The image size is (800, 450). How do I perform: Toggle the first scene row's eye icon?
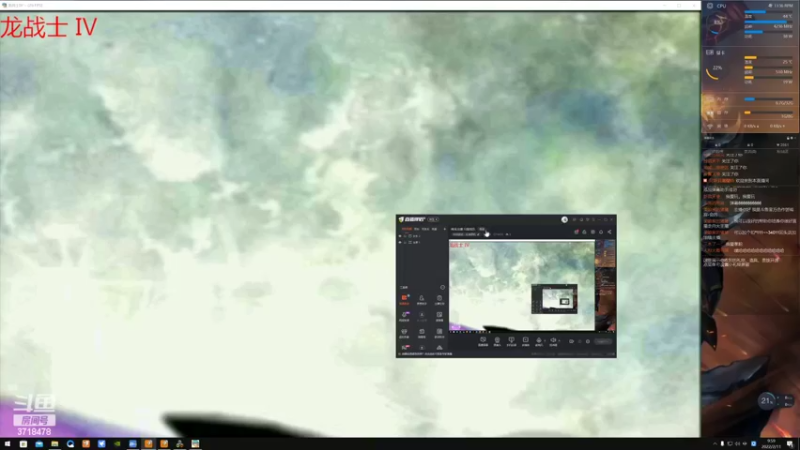point(400,236)
